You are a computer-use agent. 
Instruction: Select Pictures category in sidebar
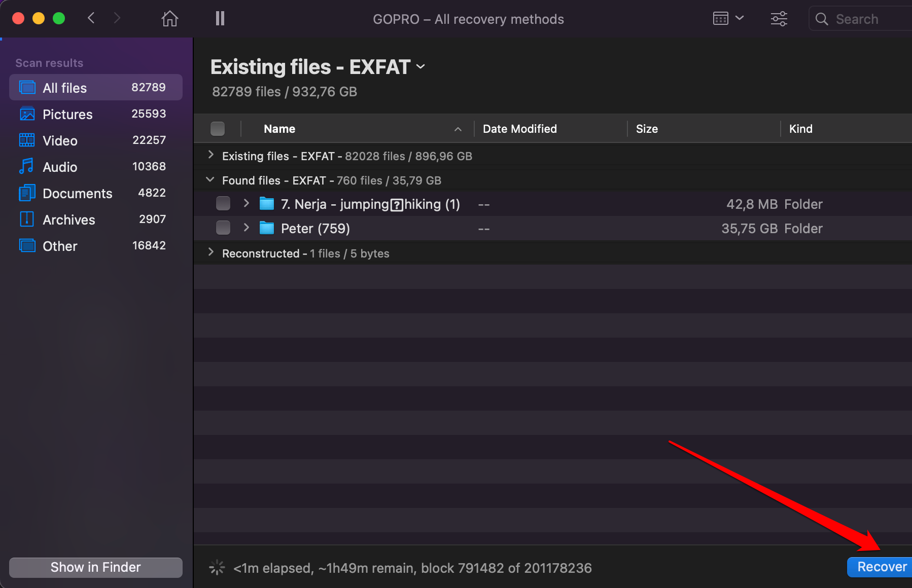pos(96,114)
